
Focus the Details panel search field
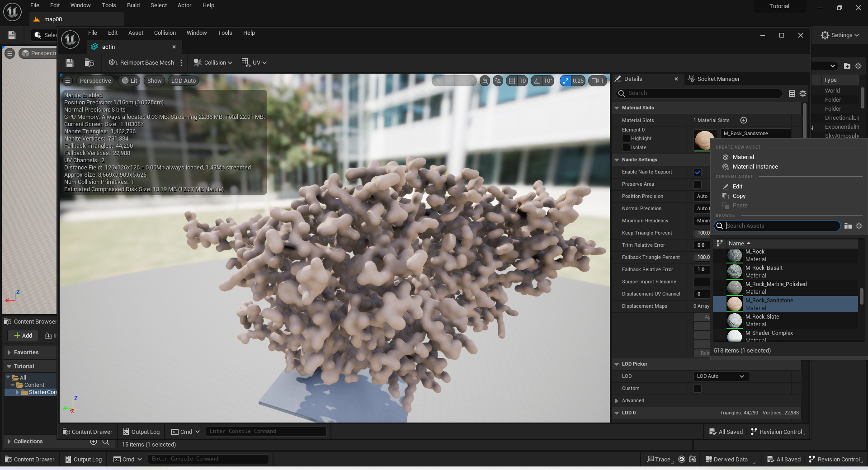coord(699,93)
